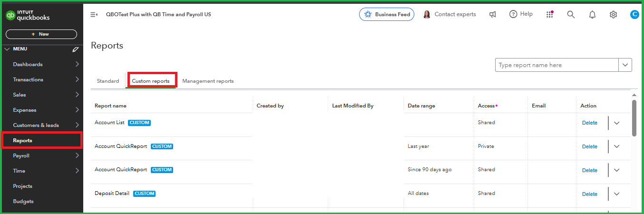Image resolution: width=644 pixels, height=214 pixels.
Task: Open the user profile avatar C
Action: click(634, 14)
